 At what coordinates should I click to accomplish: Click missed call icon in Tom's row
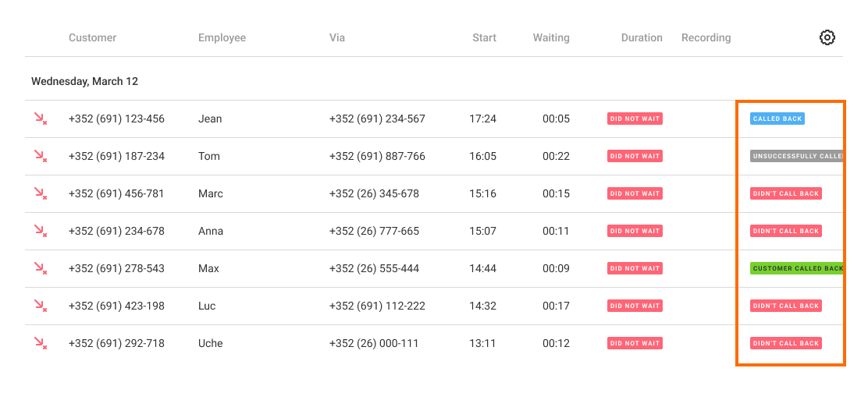tap(40, 156)
